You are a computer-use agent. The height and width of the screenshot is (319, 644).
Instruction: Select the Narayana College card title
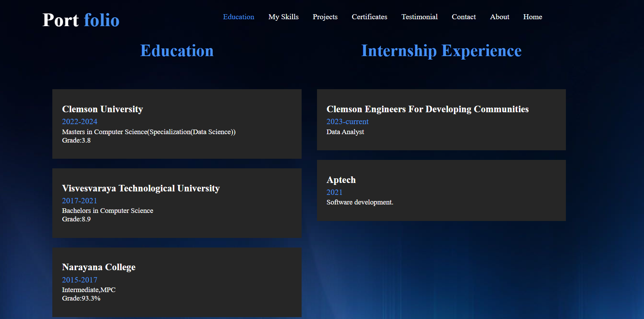click(98, 267)
